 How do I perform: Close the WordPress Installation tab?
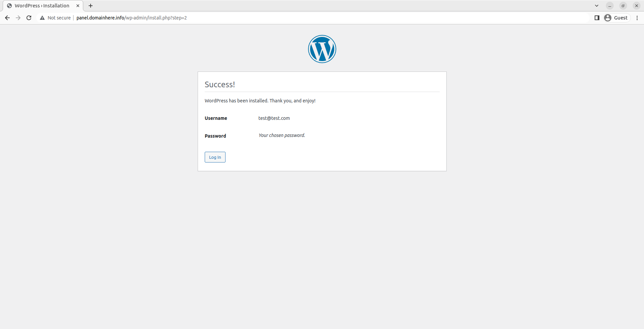[78, 6]
